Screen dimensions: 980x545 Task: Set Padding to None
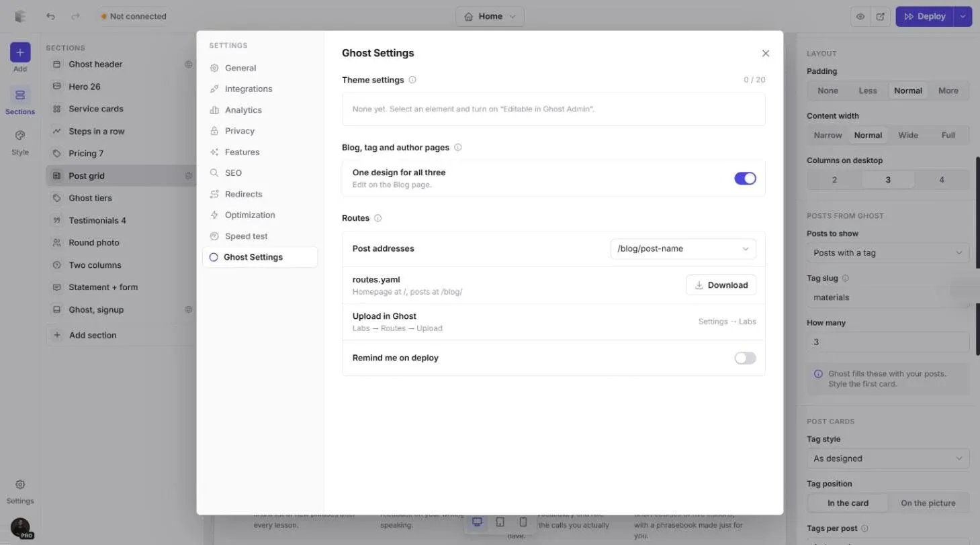[828, 91]
